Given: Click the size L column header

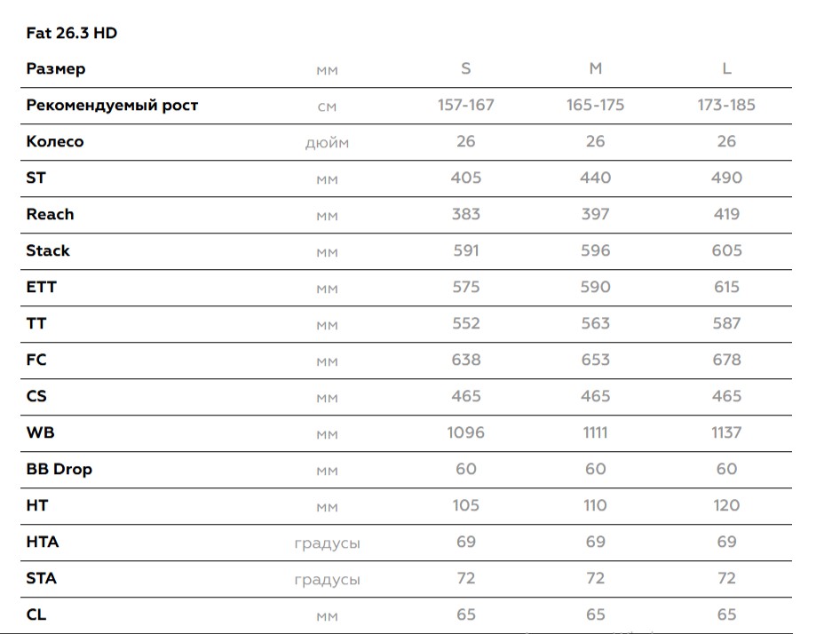Looking at the screenshot, I should pos(726,69).
